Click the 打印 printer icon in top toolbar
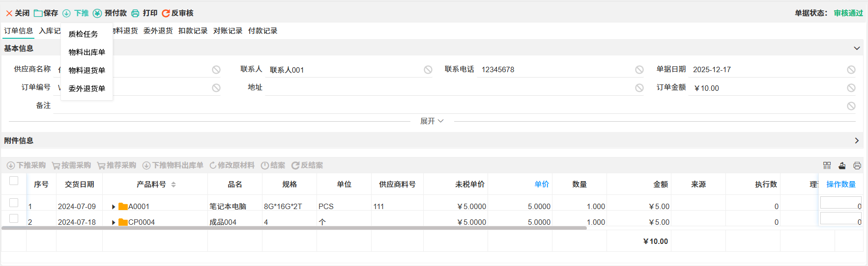868x266 pixels. coord(135,13)
